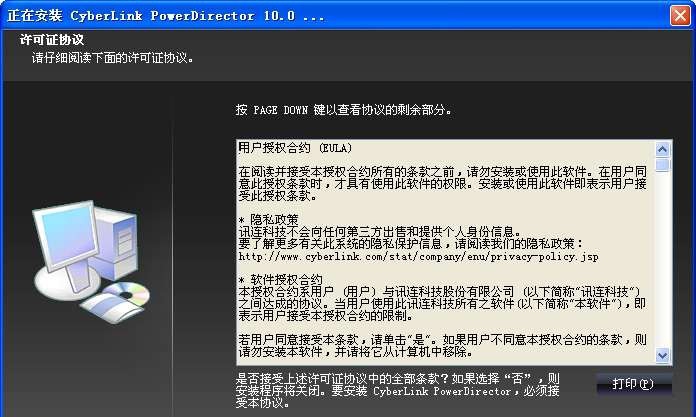Click the '* 软件授权合约' section heading

point(281,279)
